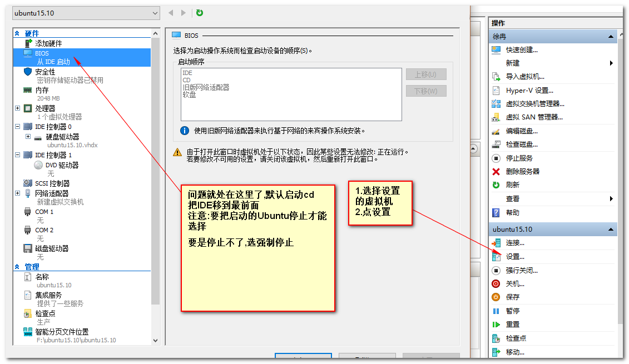Select the BIOS entry in the hardware tree

click(x=82, y=57)
